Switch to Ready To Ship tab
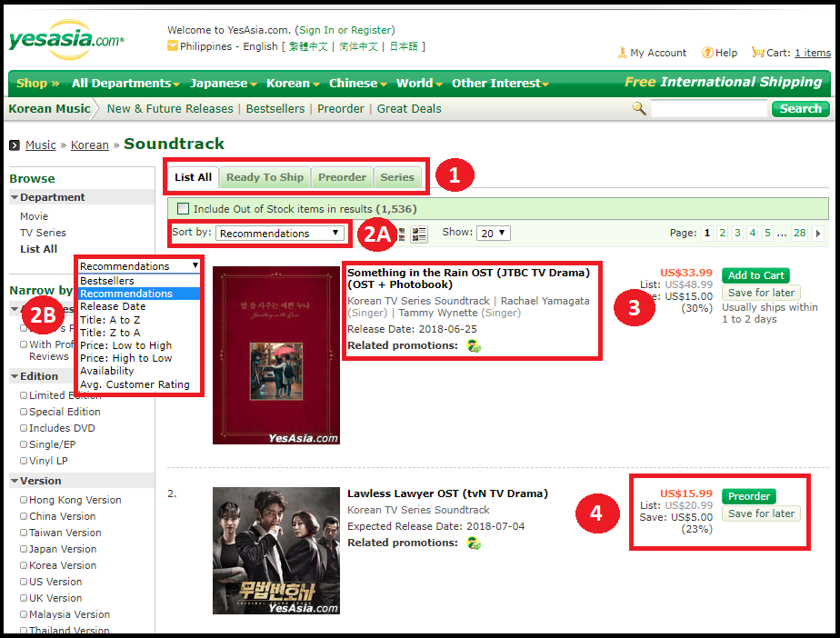Screen dimensions: 840x638 coord(265,177)
